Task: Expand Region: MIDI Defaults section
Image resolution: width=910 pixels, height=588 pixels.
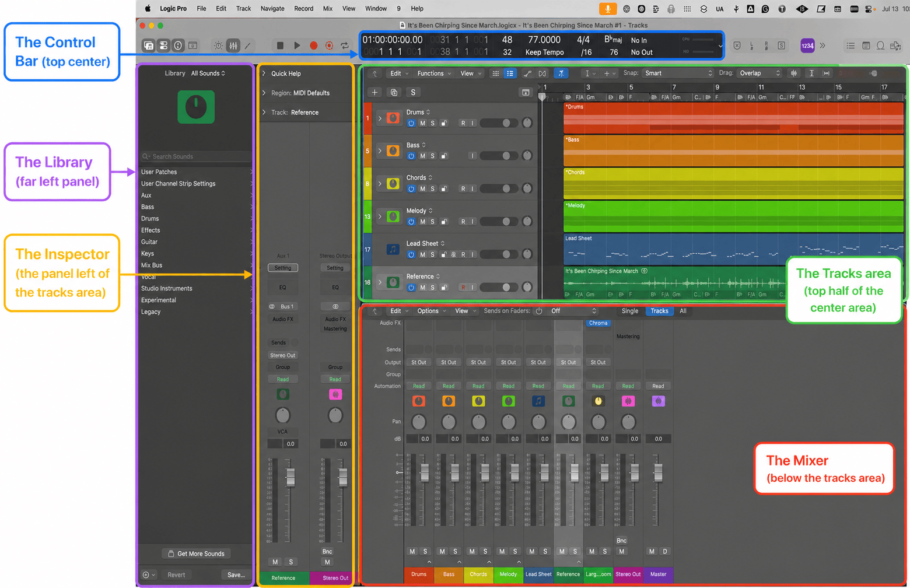Action: [264, 93]
